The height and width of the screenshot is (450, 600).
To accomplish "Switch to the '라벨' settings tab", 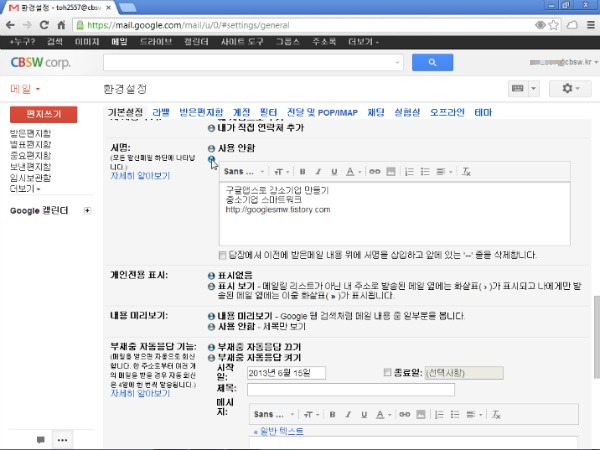I will pos(161,112).
